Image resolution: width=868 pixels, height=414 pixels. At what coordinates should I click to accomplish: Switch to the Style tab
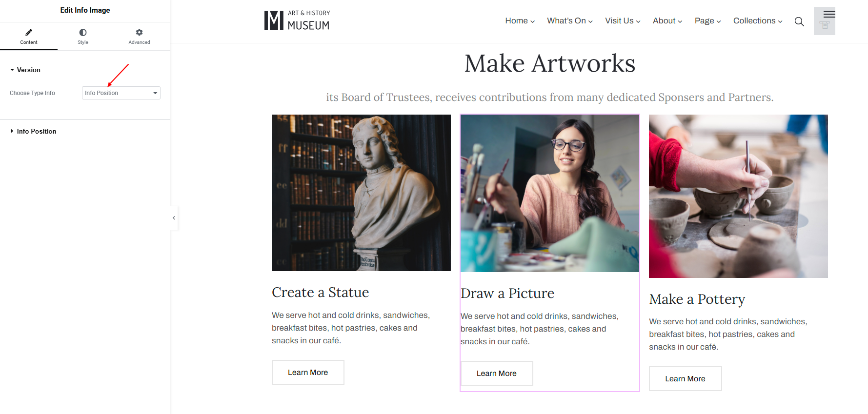tap(83, 36)
